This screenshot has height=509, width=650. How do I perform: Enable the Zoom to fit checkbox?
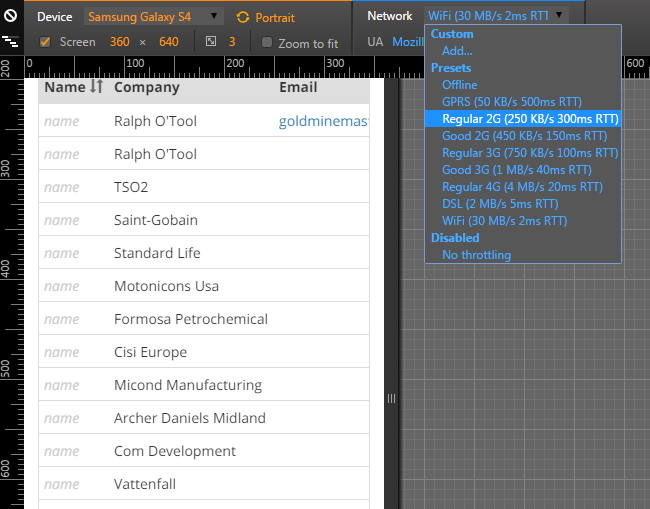(x=267, y=43)
